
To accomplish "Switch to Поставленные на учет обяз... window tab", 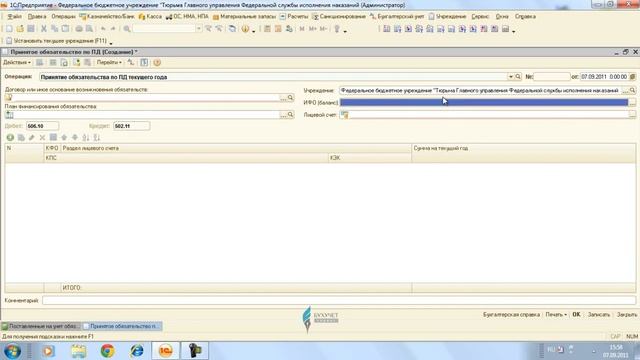I will click(40, 326).
